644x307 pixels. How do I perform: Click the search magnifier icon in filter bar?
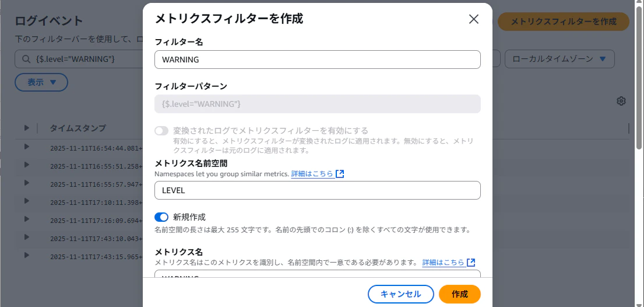click(26, 60)
